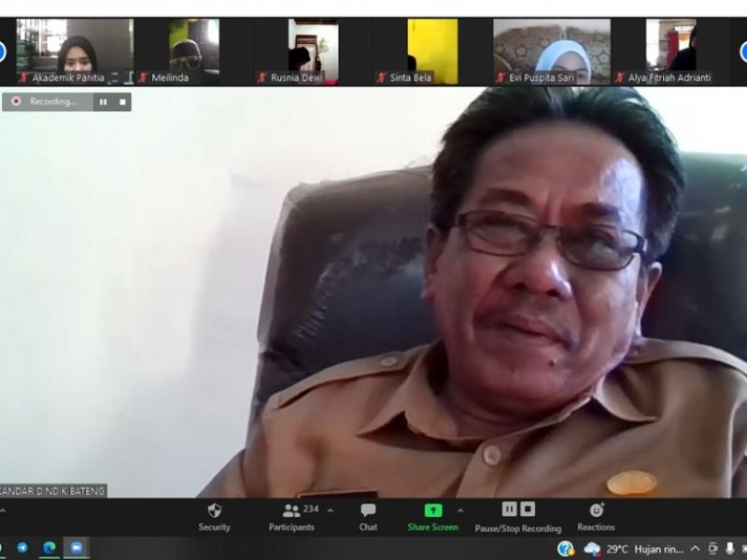Image resolution: width=747 pixels, height=560 pixels.
Task: Open the Reactions smiley menu
Action: click(596, 517)
